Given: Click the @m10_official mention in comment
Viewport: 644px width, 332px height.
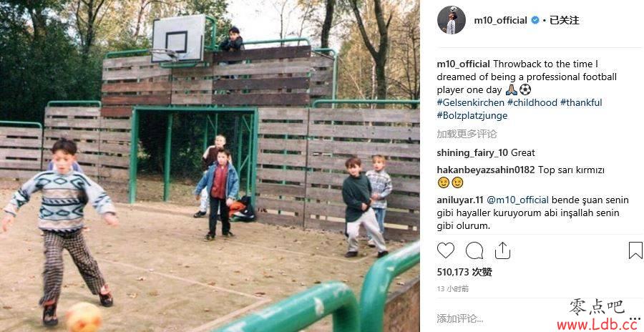Looking at the screenshot, I should coord(517,200).
